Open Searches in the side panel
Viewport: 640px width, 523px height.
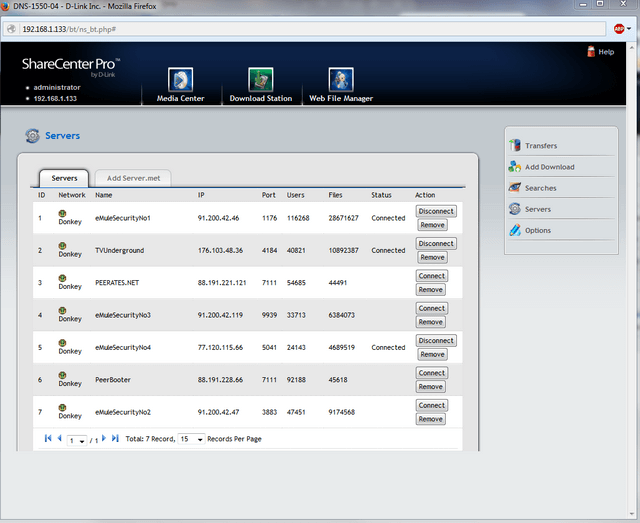pos(540,188)
